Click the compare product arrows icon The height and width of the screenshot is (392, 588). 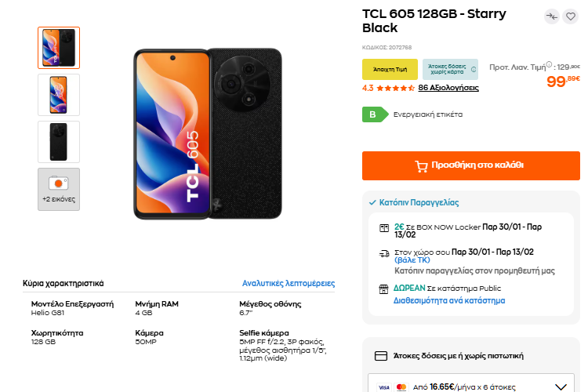click(x=551, y=16)
